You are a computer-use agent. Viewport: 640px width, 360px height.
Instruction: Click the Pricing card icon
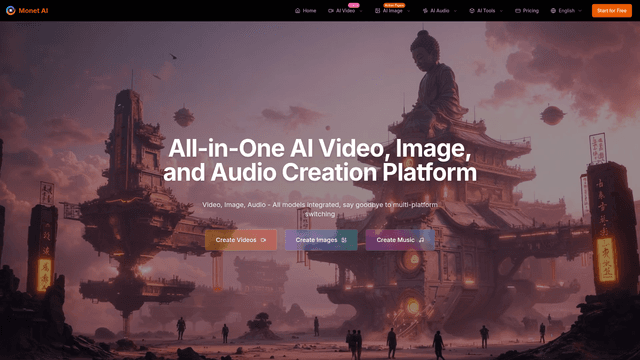pos(518,11)
